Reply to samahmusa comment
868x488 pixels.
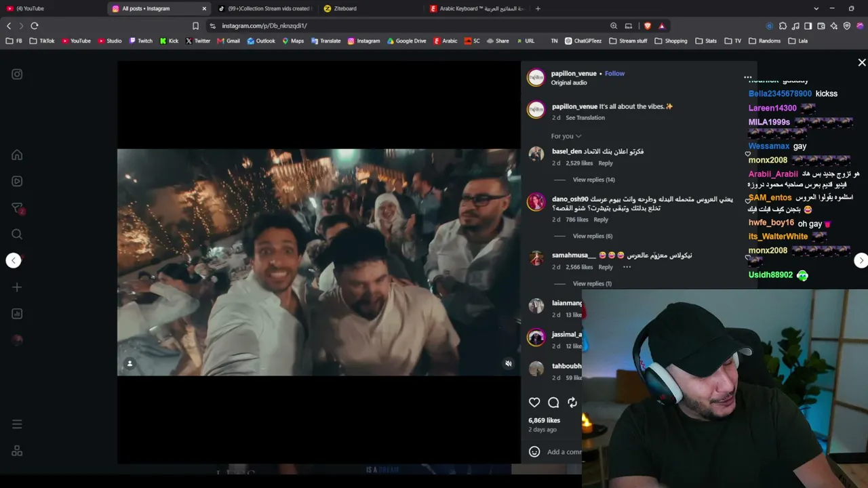coord(606,267)
